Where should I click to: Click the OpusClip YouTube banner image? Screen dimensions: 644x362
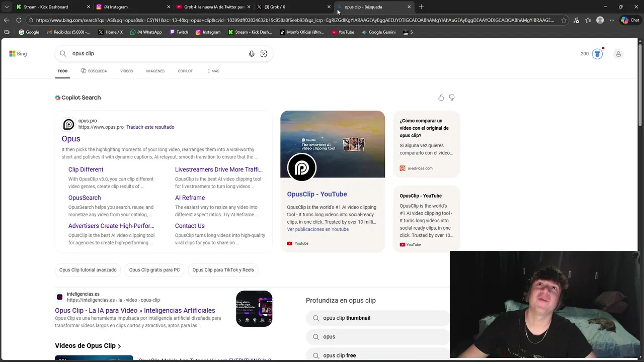tap(333, 144)
